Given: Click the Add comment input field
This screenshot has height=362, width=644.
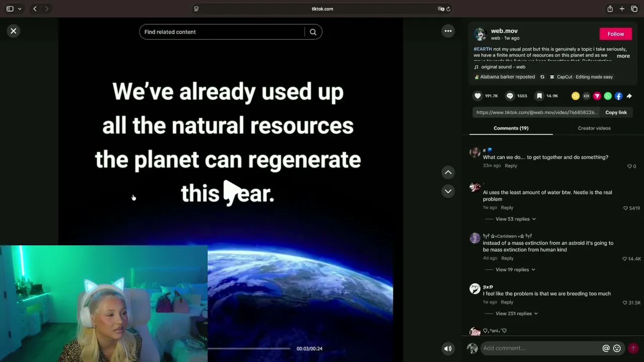Looking at the screenshot, I should click(x=541, y=348).
